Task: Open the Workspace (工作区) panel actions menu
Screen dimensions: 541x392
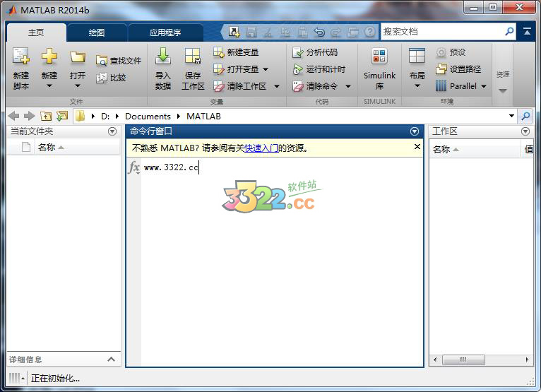Action: (x=525, y=131)
